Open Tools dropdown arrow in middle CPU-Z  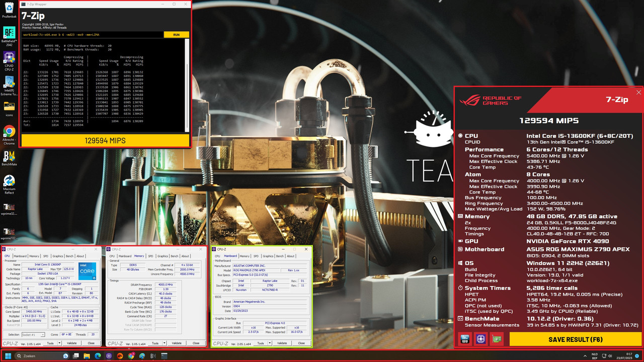tap(164, 343)
